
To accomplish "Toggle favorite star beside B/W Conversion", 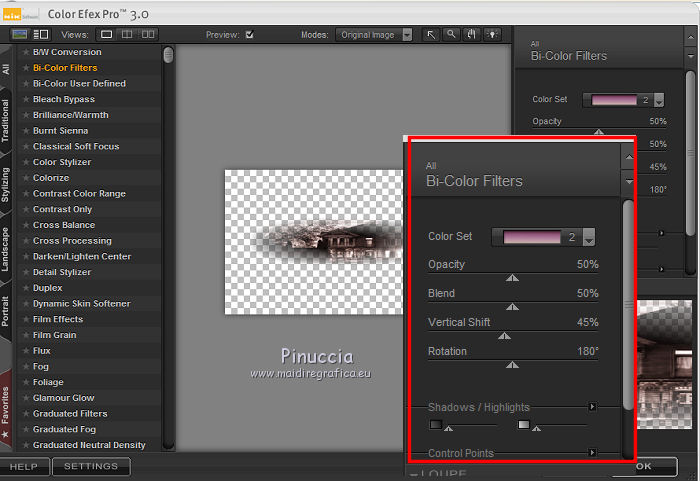I will click(26, 52).
